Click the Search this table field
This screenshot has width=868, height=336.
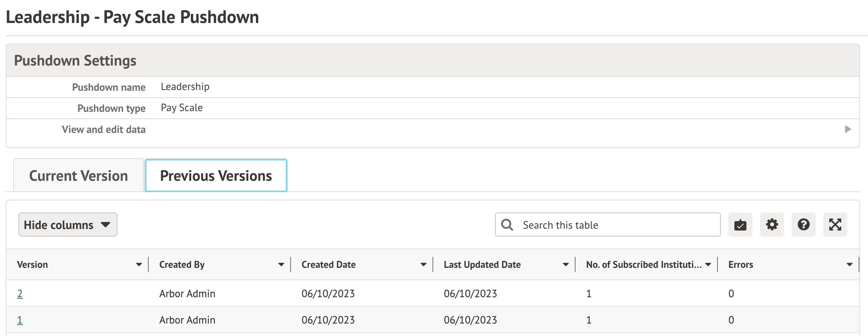tap(617, 225)
